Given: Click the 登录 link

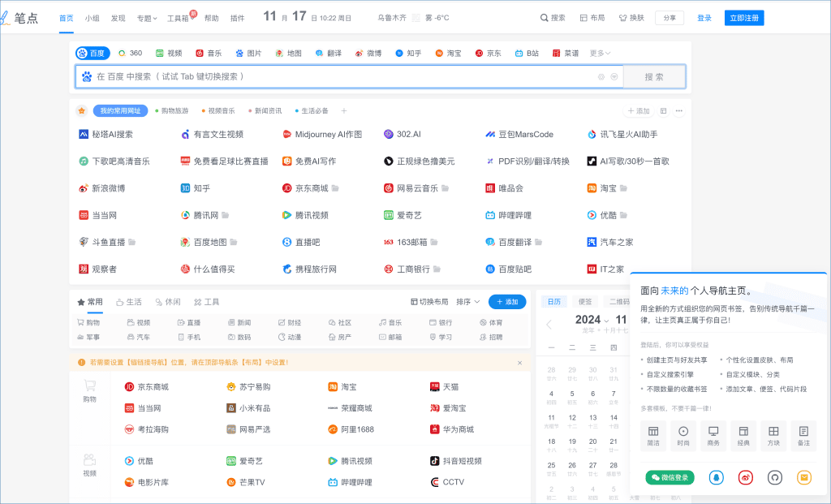Looking at the screenshot, I should pos(704,18).
